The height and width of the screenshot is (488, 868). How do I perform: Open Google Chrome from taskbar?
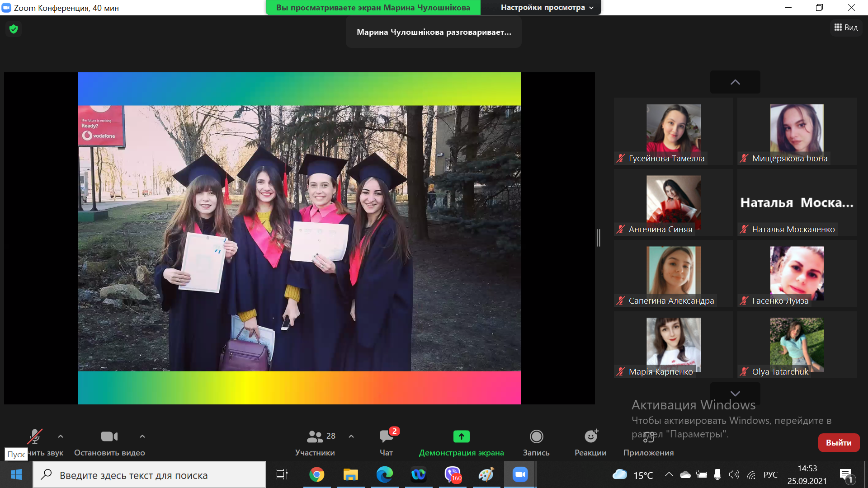[x=317, y=475]
